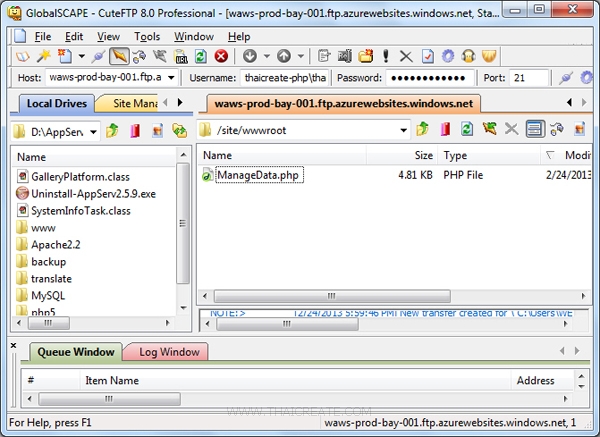Click the Reconnect icon
The width and height of the screenshot is (600, 437).
click(139, 57)
